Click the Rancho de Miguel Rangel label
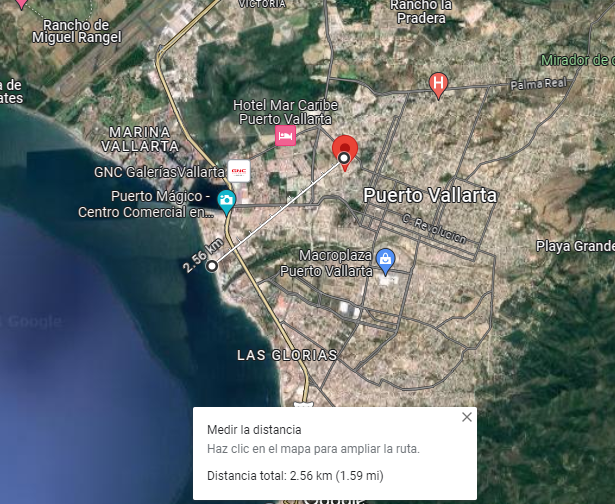 pos(77,31)
